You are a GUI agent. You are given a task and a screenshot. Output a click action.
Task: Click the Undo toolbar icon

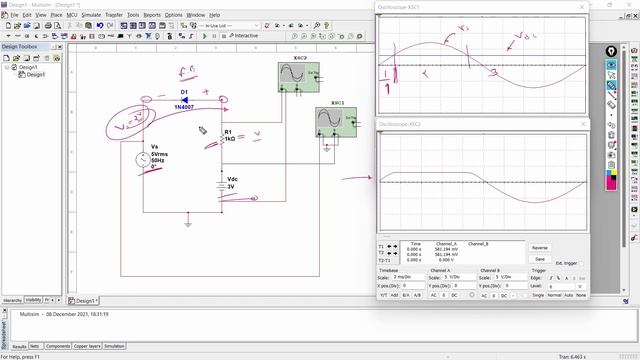point(100,25)
